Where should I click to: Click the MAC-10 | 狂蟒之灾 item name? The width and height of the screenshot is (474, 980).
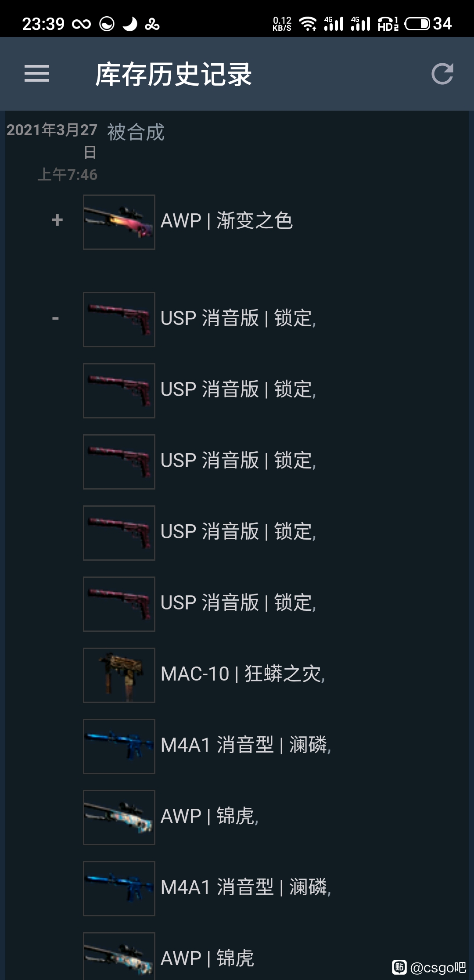click(243, 674)
